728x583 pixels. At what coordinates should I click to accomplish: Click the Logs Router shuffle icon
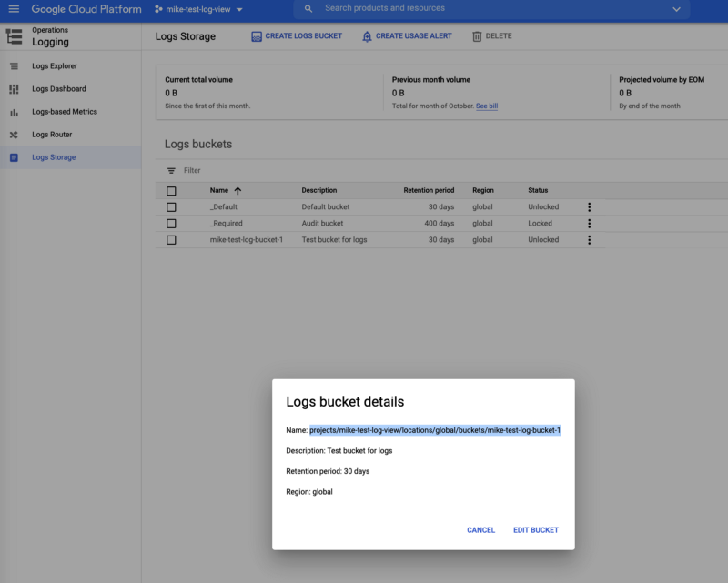click(x=14, y=135)
